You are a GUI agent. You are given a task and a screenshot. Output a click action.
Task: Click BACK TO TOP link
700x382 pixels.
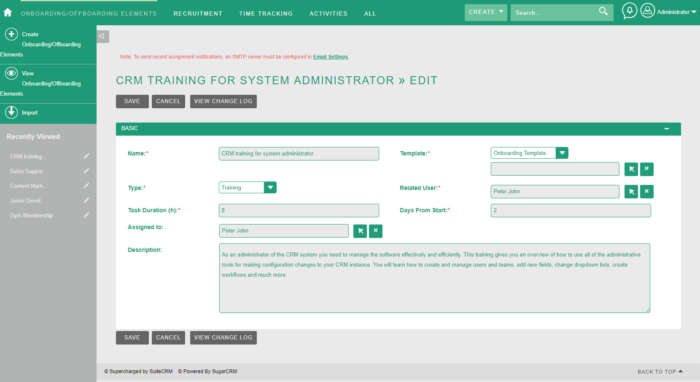click(x=660, y=371)
